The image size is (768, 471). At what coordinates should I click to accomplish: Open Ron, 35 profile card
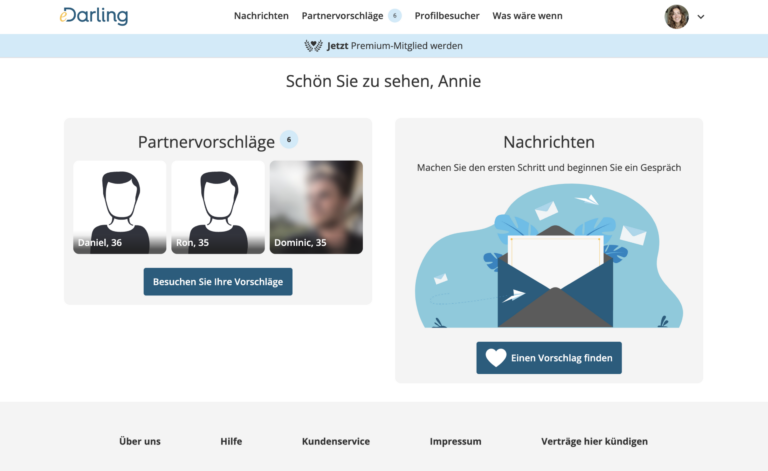click(218, 207)
